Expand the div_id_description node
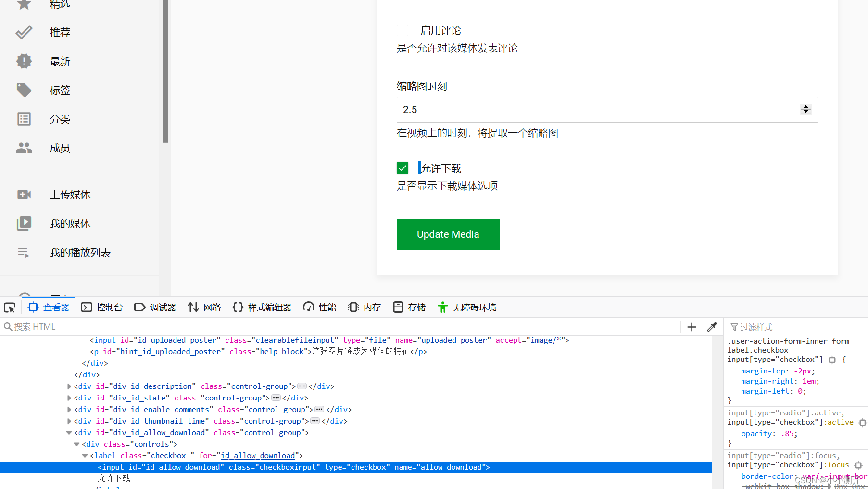Screen dimensions: 868x489 [69, 386]
